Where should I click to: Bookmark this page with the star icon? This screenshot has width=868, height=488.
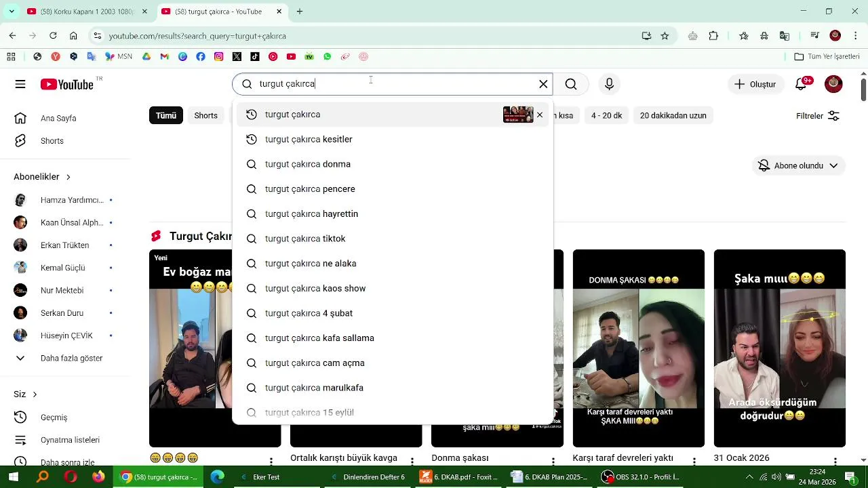click(x=665, y=36)
